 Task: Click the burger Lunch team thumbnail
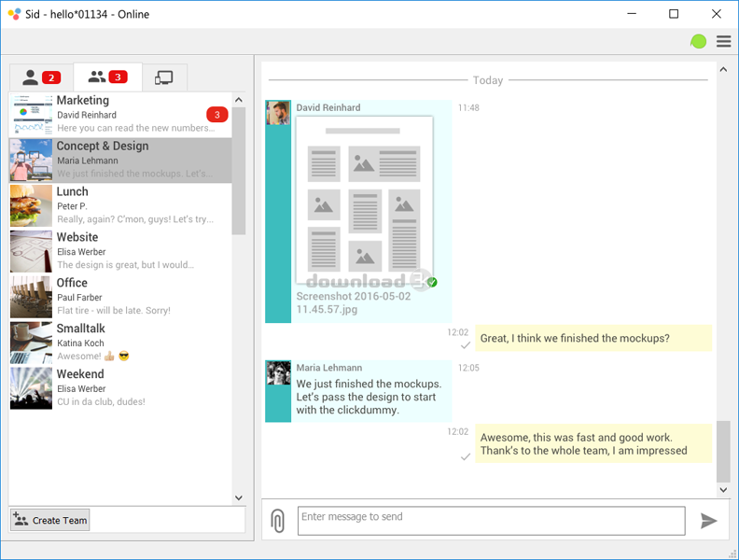pyautogui.click(x=31, y=206)
